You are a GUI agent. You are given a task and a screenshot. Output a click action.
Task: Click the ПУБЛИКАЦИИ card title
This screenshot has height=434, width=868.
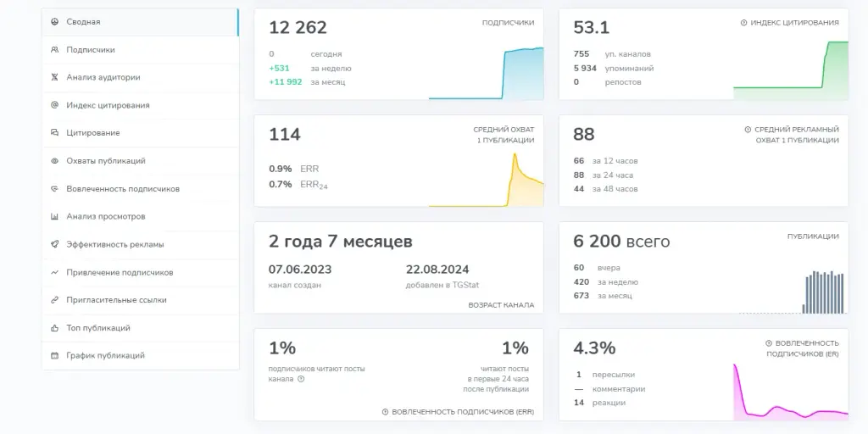(x=813, y=236)
